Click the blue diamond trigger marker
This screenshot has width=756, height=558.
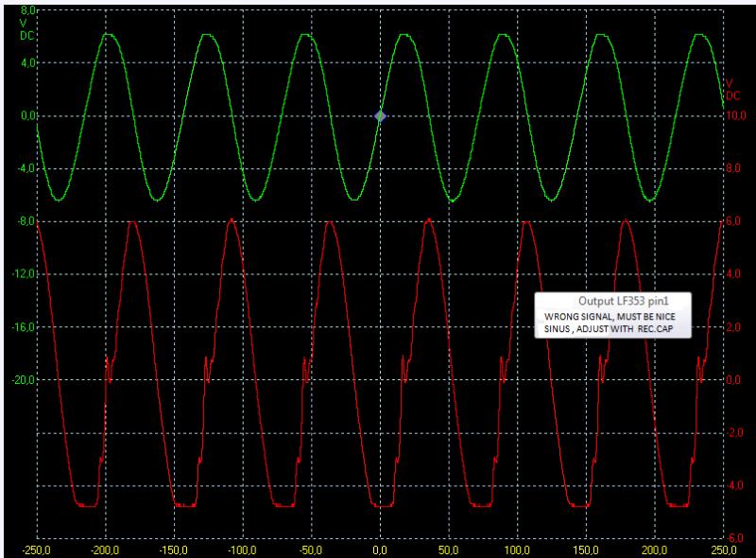coord(381,116)
